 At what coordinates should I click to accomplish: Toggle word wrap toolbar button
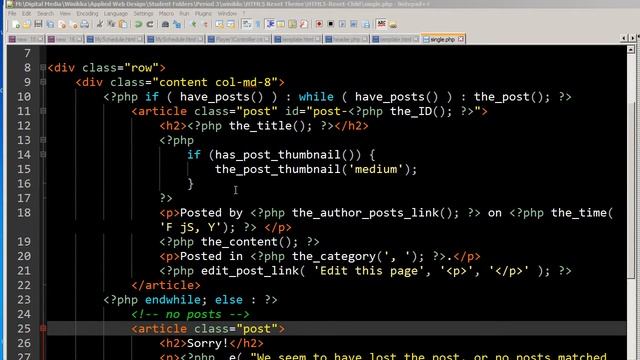coord(247,24)
